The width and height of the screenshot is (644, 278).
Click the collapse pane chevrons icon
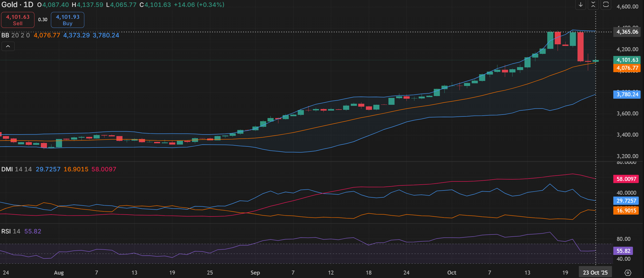[593, 5]
